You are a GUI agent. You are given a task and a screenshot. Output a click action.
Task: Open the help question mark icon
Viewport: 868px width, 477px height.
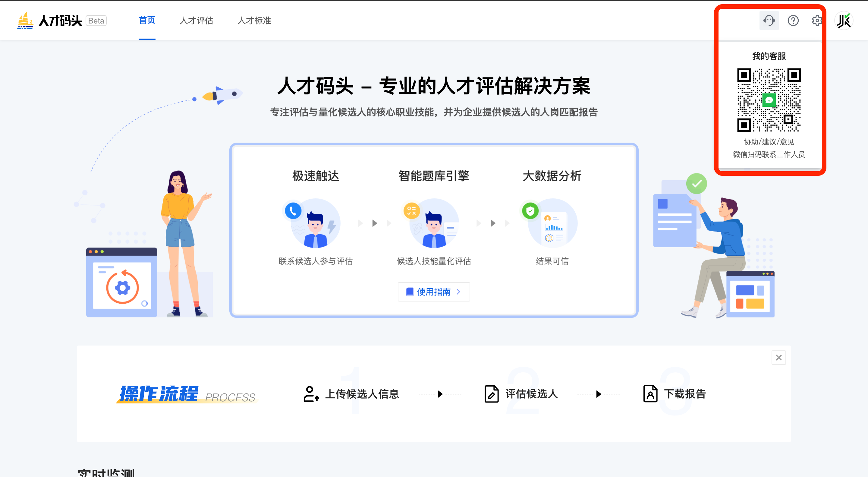(x=793, y=21)
